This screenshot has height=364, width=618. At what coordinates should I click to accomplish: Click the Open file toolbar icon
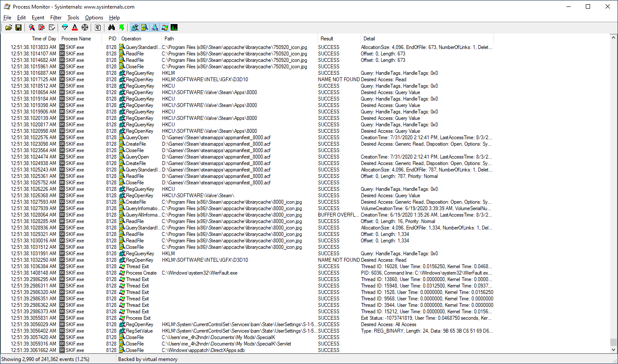click(x=9, y=28)
